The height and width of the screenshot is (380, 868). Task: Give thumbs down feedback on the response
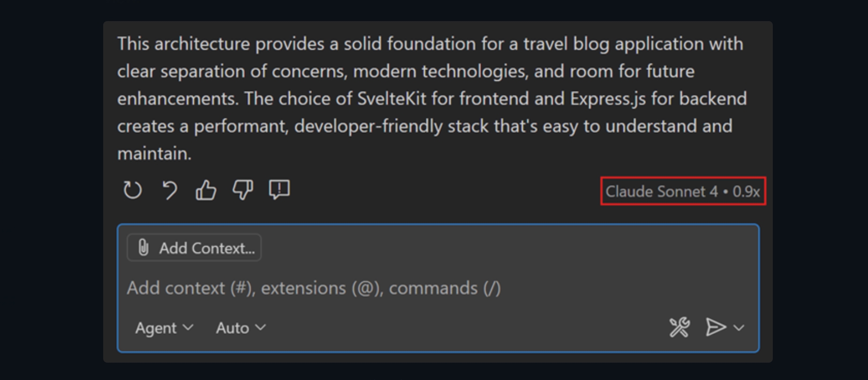[242, 190]
